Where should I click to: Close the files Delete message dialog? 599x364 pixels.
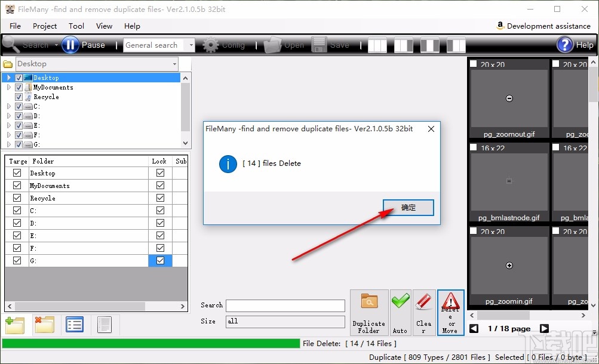click(431, 129)
